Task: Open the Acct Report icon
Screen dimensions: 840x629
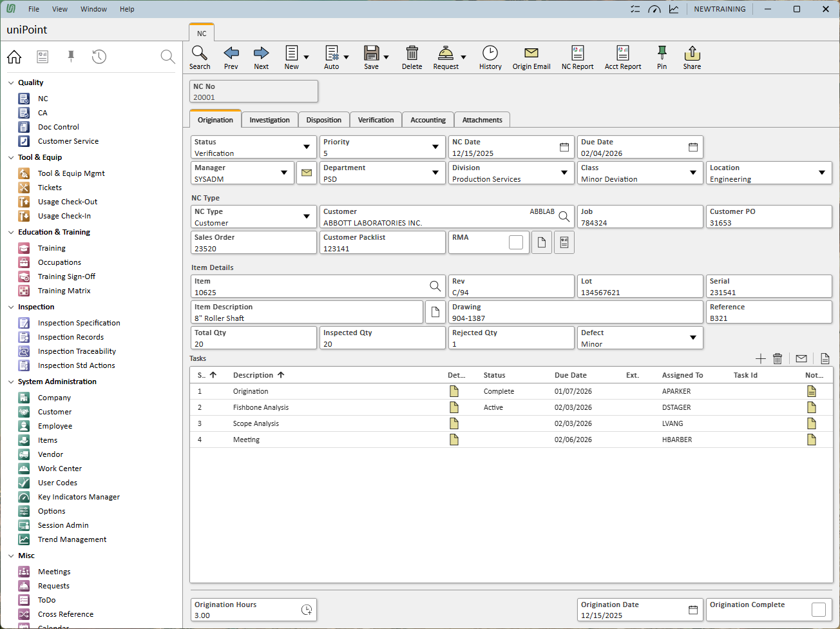Action: click(x=623, y=53)
